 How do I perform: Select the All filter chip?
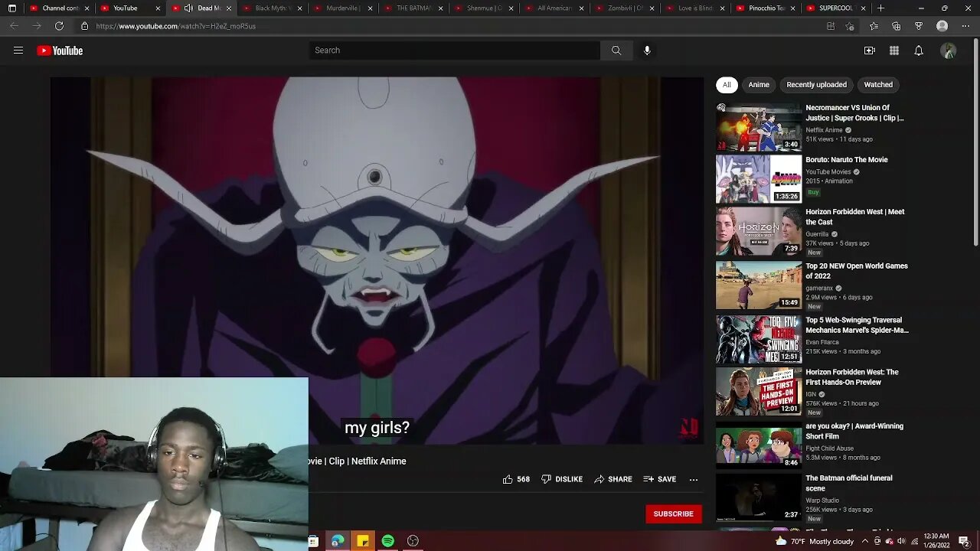[x=727, y=85]
